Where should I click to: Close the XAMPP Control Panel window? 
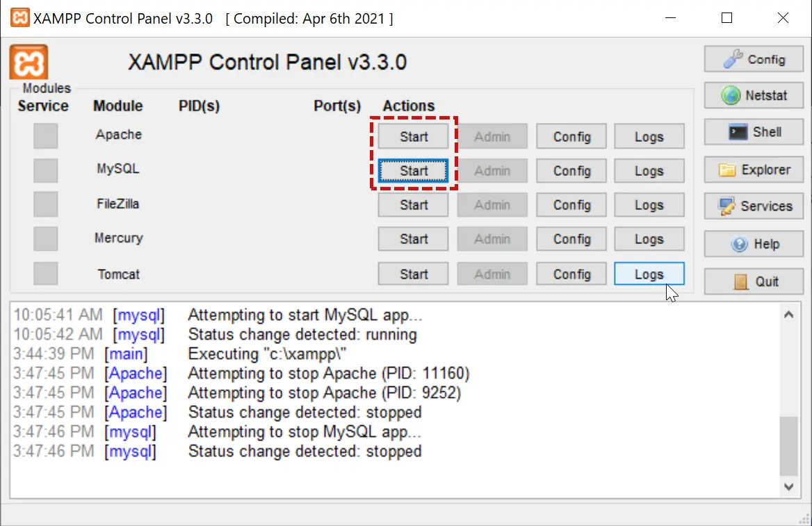783,17
